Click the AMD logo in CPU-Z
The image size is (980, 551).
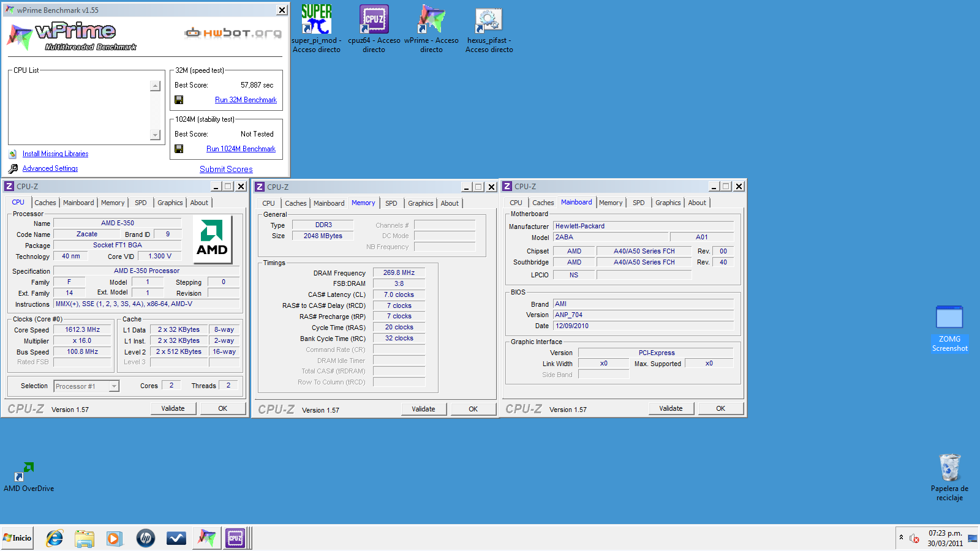point(212,239)
